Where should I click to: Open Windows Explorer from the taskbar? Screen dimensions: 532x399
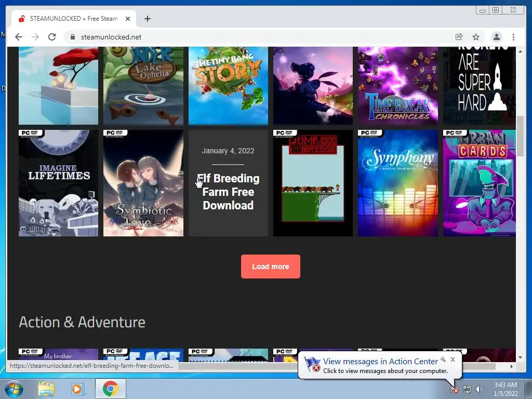pyautogui.click(x=46, y=389)
